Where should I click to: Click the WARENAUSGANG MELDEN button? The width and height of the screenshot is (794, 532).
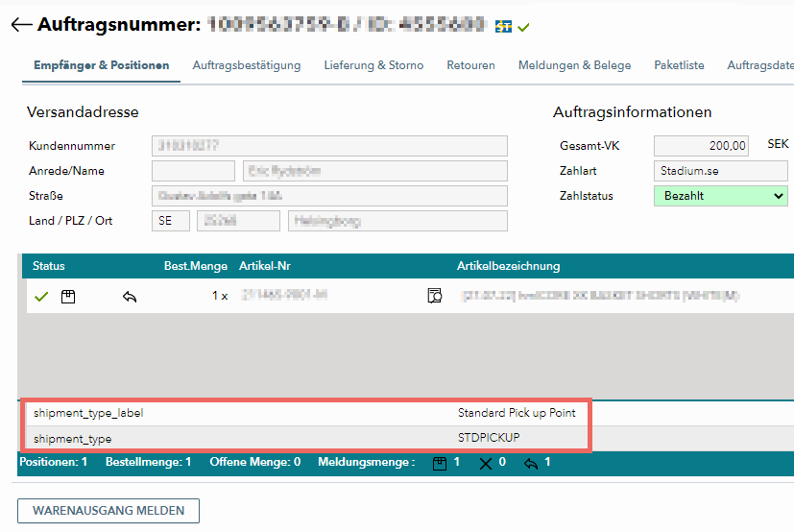[108, 511]
